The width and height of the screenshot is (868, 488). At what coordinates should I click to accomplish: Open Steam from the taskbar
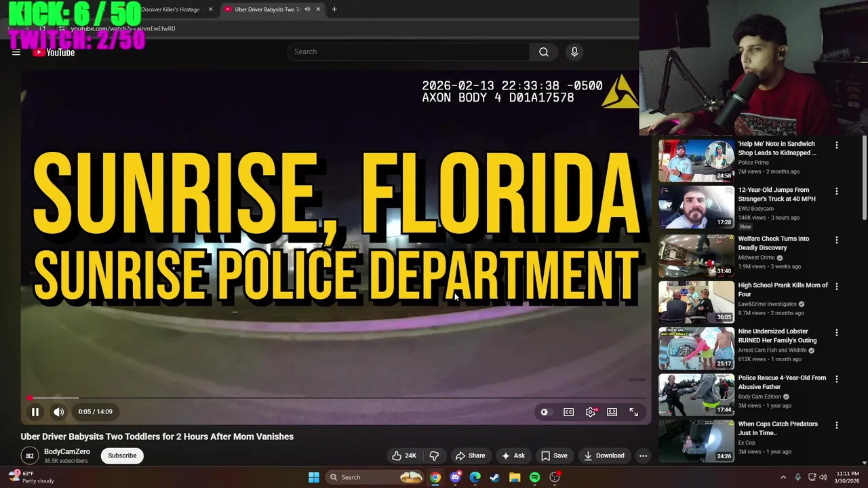pos(494,477)
